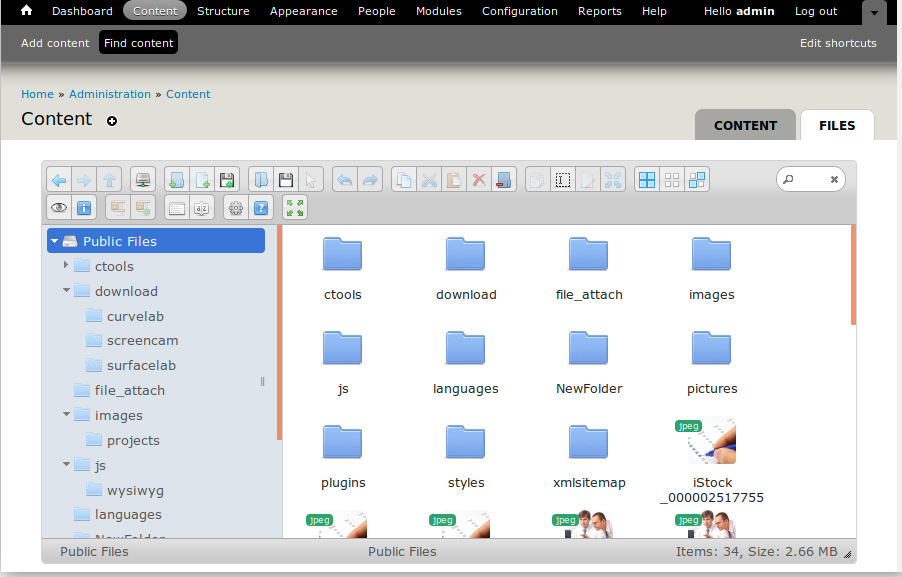Image resolution: width=902 pixels, height=577 pixels.
Task: Toggle fullscreen mode with green arrows icon
Action: [x=295, y=208]
